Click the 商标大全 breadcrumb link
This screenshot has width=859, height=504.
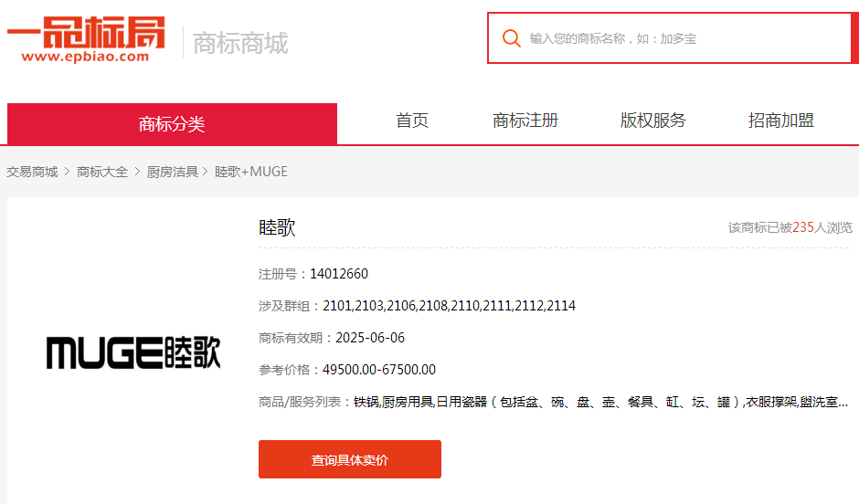(x=102, y=172)
